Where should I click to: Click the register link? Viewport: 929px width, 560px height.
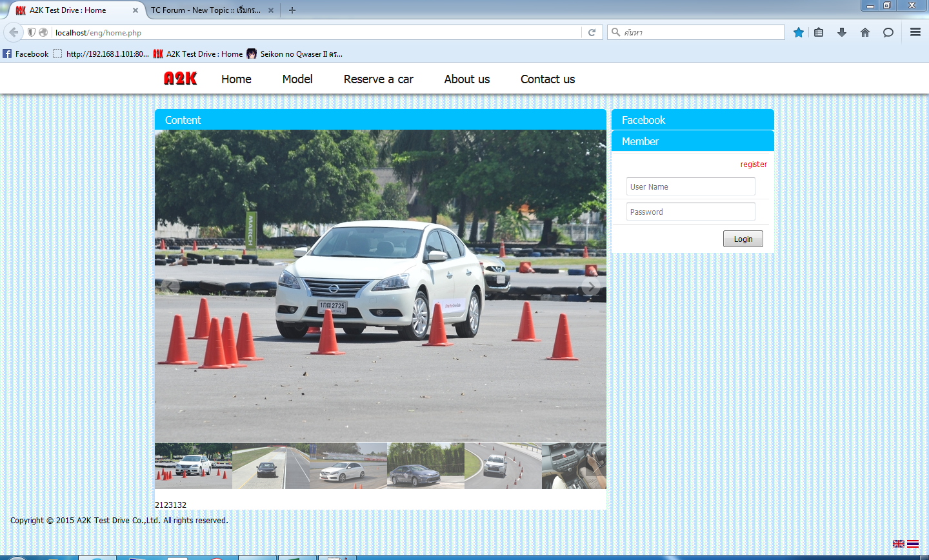click(754, 165)
